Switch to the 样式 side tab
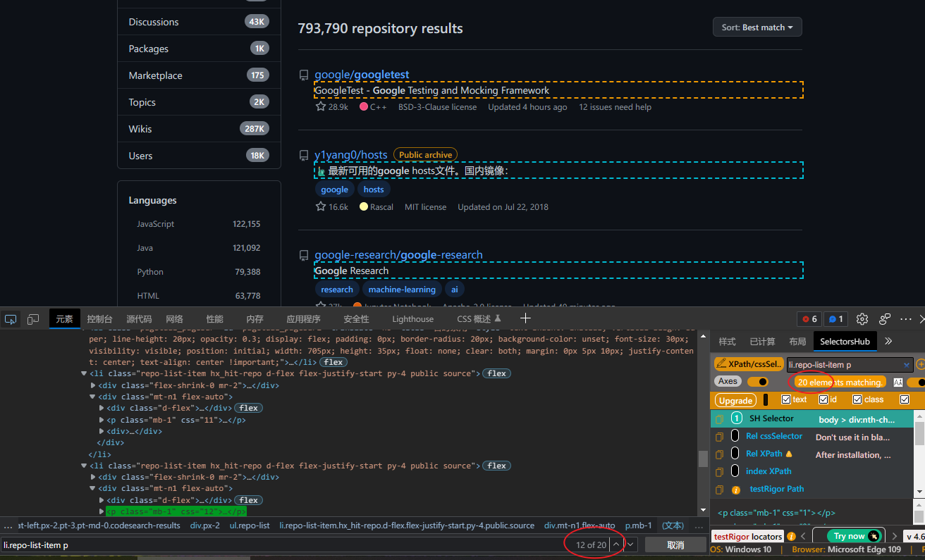 pos(727,341)
